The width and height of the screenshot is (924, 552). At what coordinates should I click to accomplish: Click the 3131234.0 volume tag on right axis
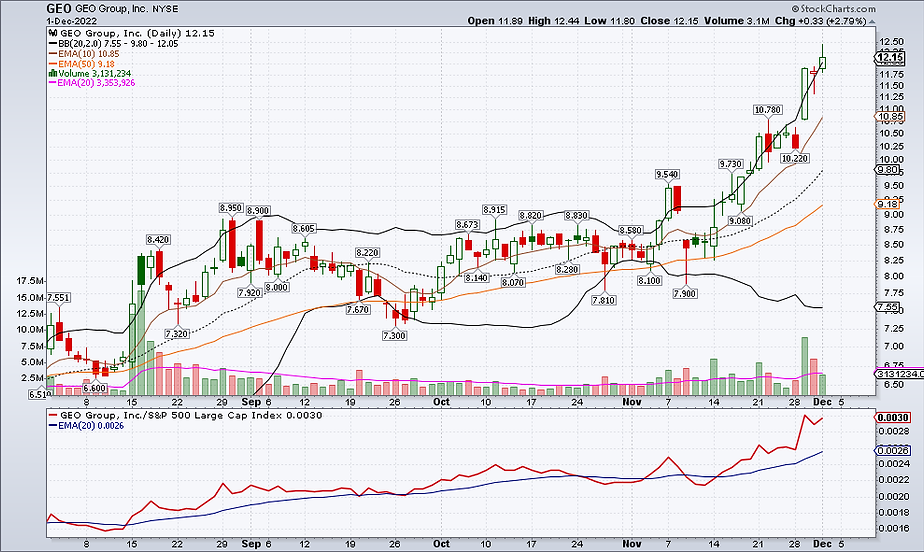tap(899, 374)
